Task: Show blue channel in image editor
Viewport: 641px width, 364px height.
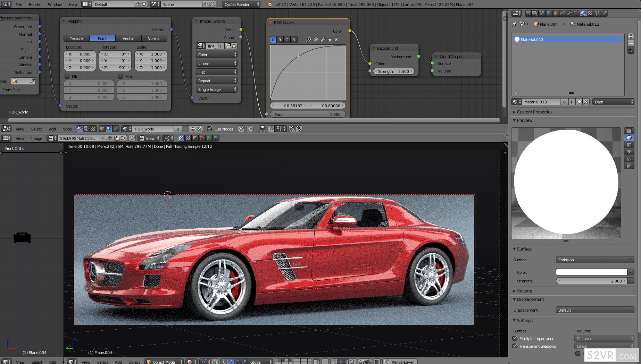Action: tap(216, 138)
